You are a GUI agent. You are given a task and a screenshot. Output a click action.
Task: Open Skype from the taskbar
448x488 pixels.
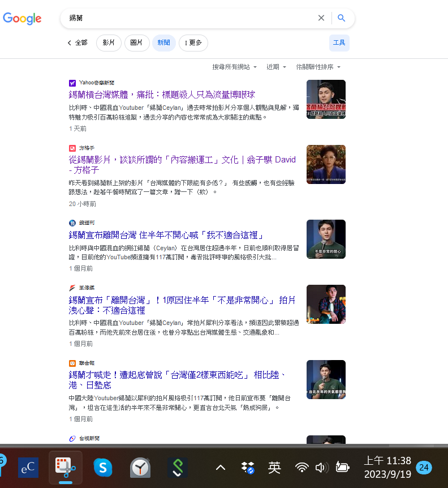102,468
